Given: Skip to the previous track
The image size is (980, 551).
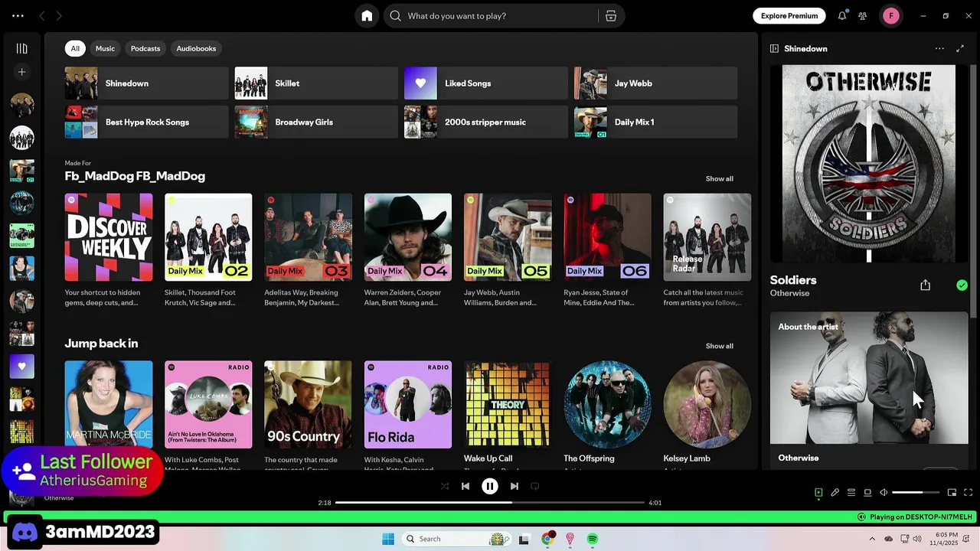Looking at the screenshot, I should pos(465,486).
